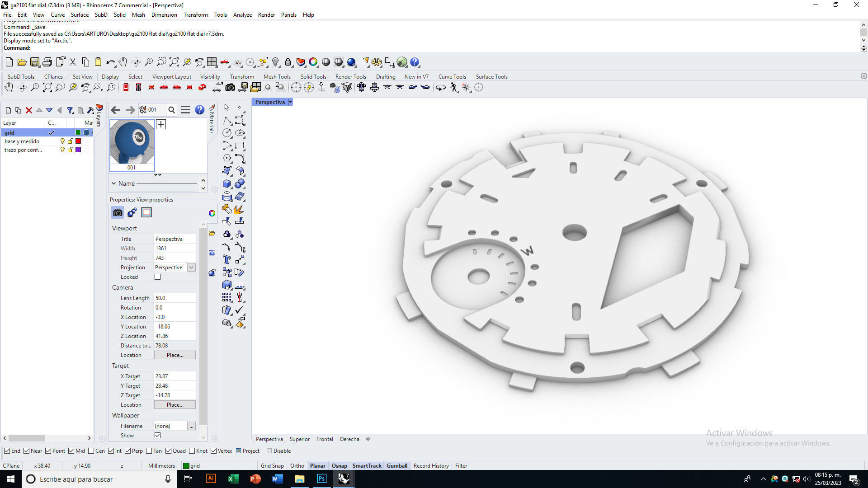Screen dimensions: 868x488
Task: Click the delete layer red X icon
Action: click(29, 110)
